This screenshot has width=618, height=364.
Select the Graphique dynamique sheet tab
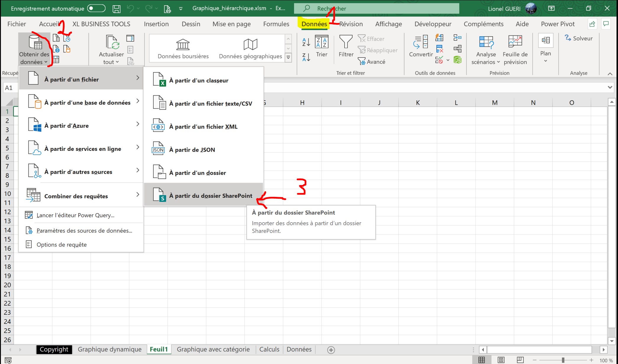(x=109, y=349)
